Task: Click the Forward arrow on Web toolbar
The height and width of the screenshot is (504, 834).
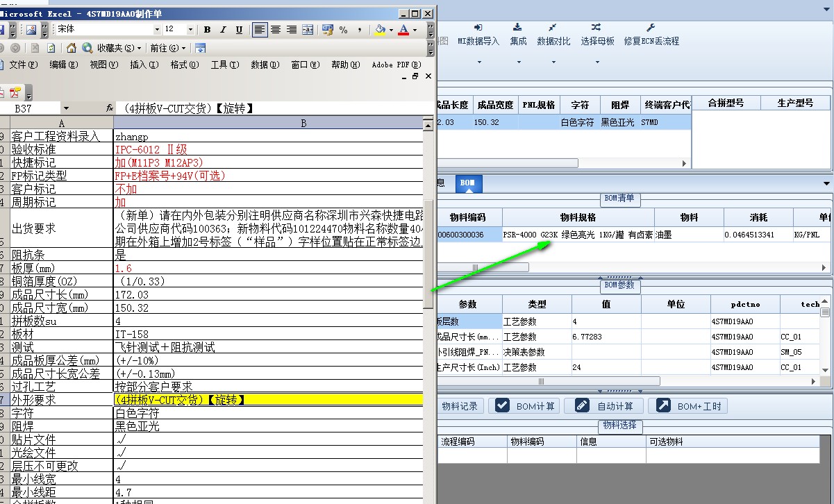Action: click(x=15, y=48)
